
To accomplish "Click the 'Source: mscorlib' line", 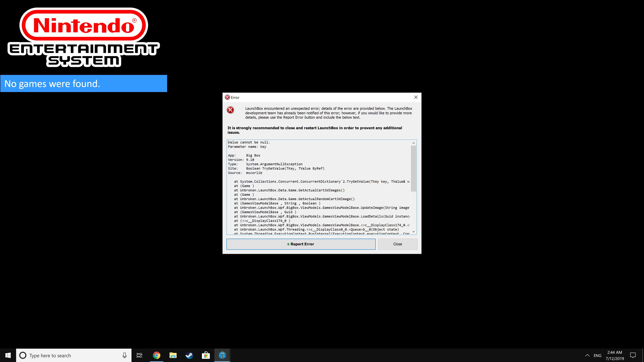I will click(x=245, y=173).
